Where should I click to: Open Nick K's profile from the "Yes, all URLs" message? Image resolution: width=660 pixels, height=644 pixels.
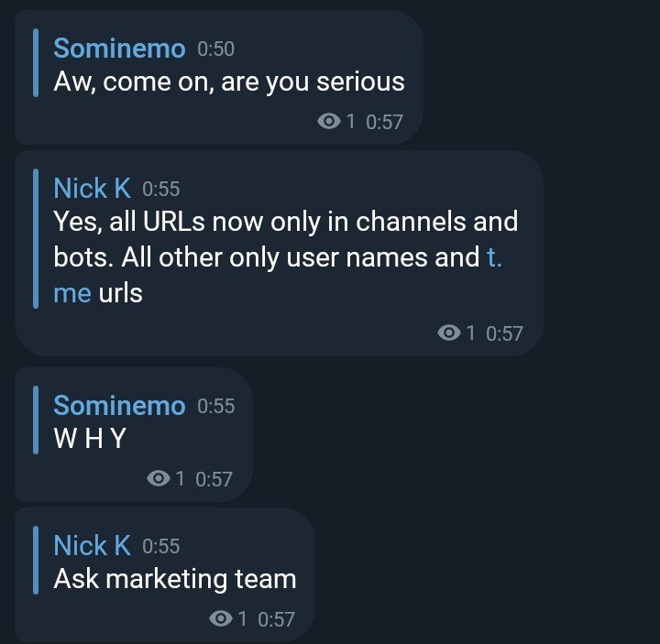point(93,188)
